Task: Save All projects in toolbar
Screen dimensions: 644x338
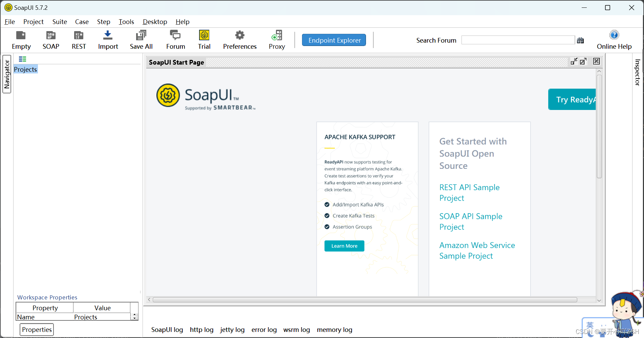Action: [141, 40]
